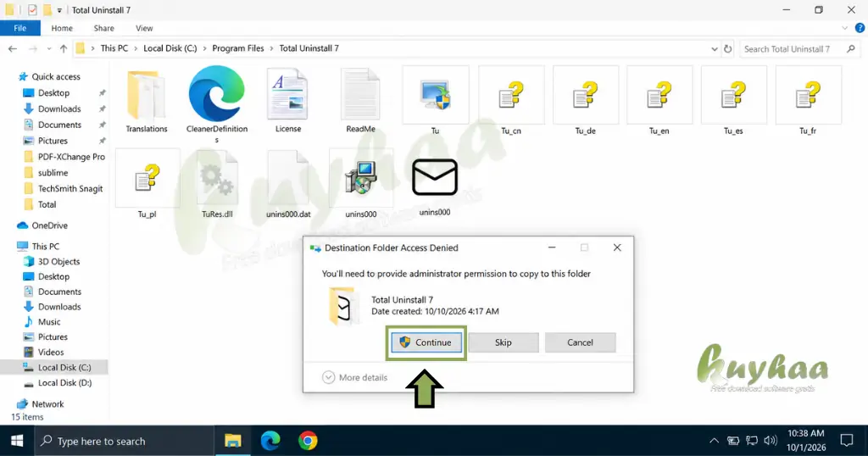This screenshot has height=456, width=868.
Task: Select the License document icon
Action: click(288, 94)
